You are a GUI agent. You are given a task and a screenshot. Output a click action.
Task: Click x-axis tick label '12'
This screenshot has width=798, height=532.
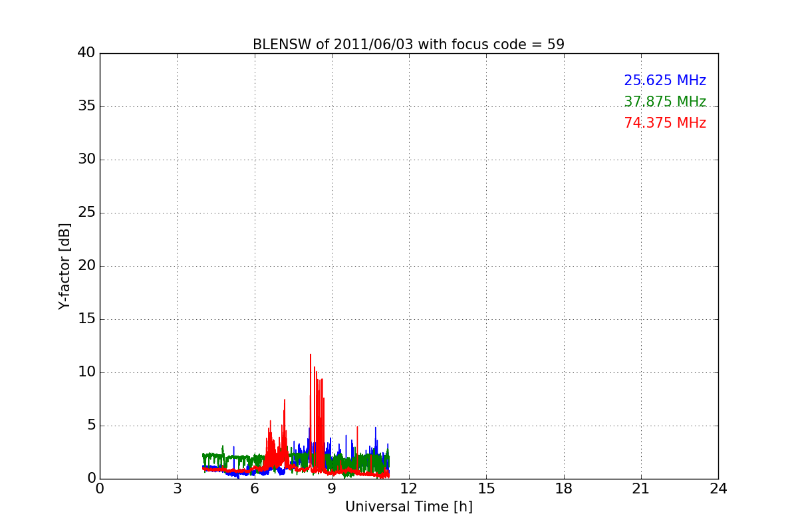(409, 488)
